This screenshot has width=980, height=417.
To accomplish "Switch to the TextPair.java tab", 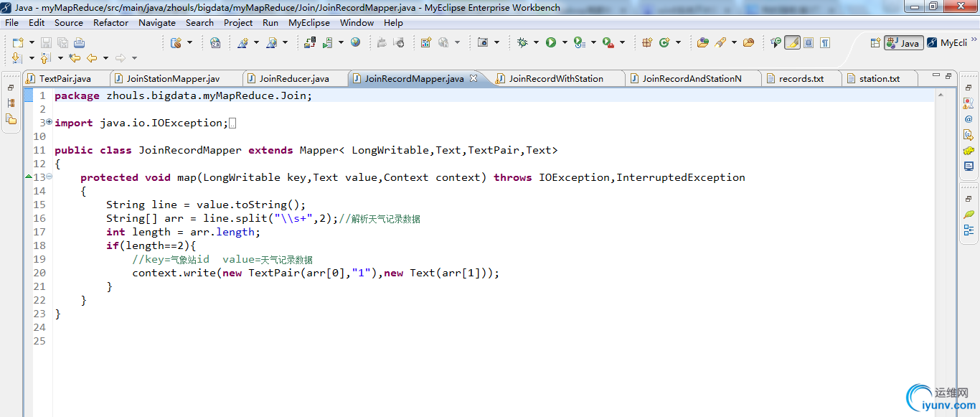I will pyautogui.click(x=65, y=78).
